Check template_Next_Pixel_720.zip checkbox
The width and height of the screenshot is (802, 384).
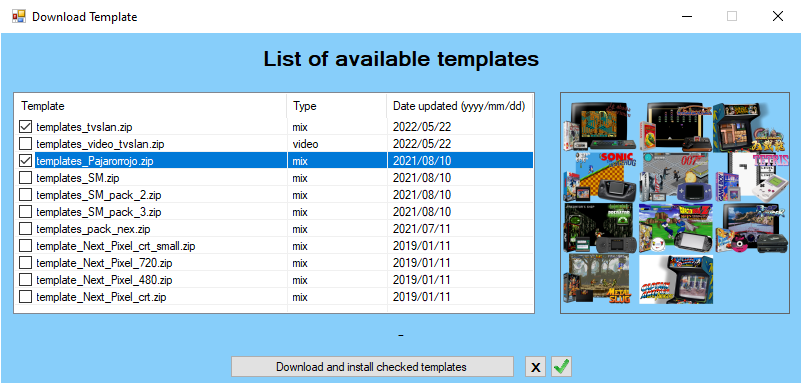[25, 263]
